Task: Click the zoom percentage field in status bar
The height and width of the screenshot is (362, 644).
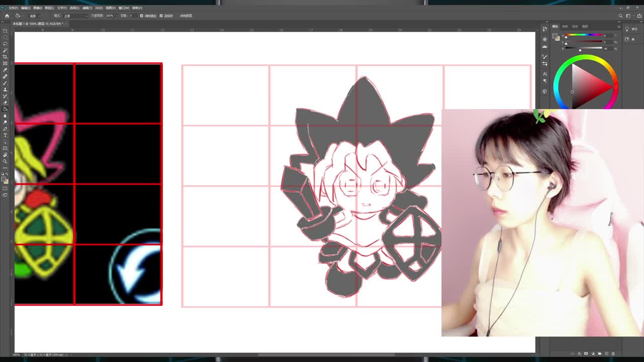Action: (16, 355)
